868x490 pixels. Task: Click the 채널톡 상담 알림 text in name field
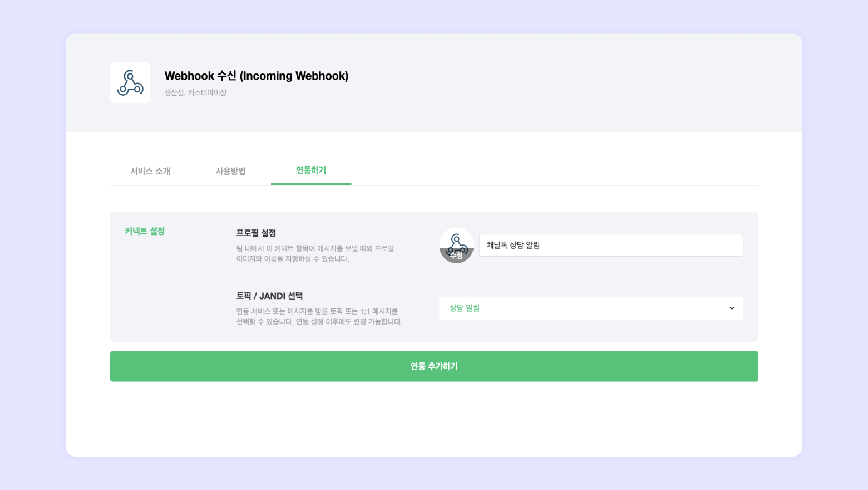click(513, 245)
